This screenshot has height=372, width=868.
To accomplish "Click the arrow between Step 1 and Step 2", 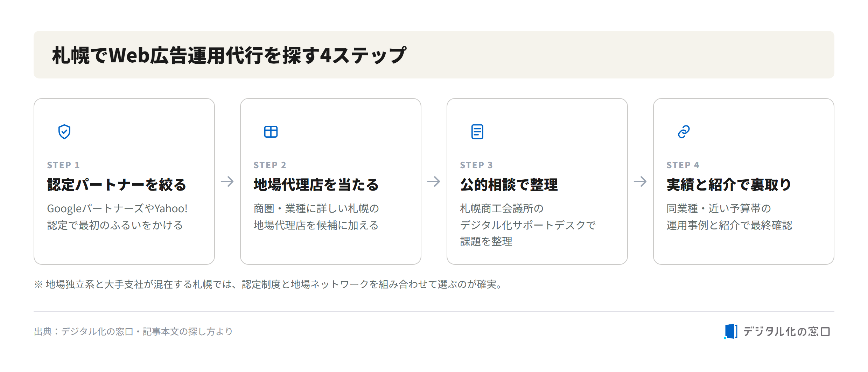I will (227, 181).
